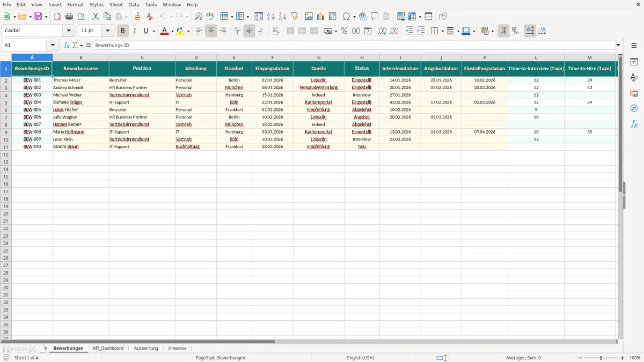This screenshot has height=362, width=644.
Task: Open sidebar Properties panel icon
Action: 634,62
